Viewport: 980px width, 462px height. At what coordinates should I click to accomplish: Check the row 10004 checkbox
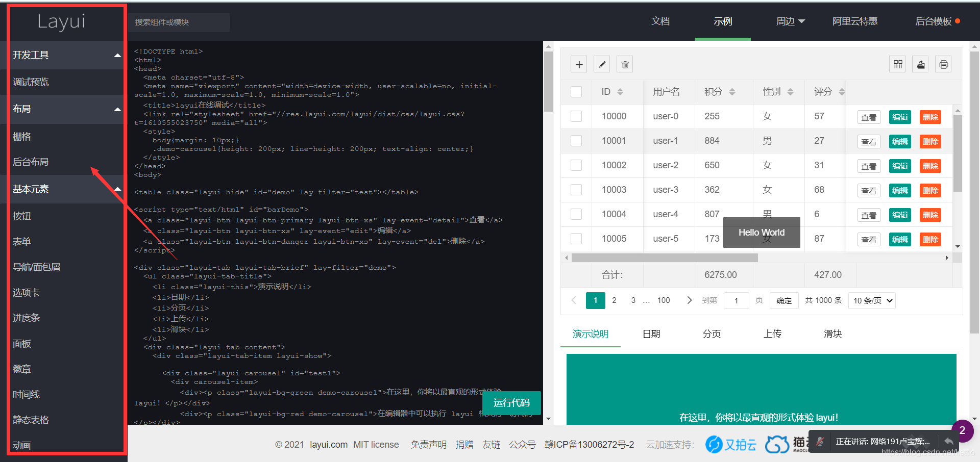point(576,214)
